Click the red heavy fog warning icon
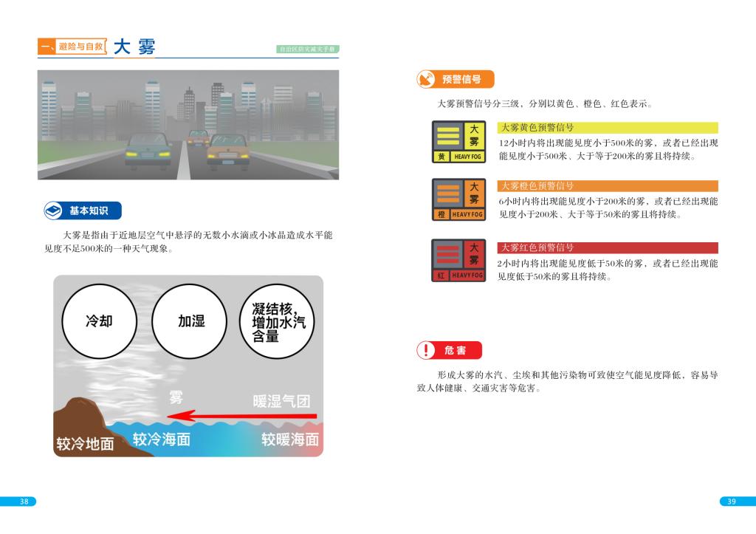756x534 pixels. pos(458,261)
